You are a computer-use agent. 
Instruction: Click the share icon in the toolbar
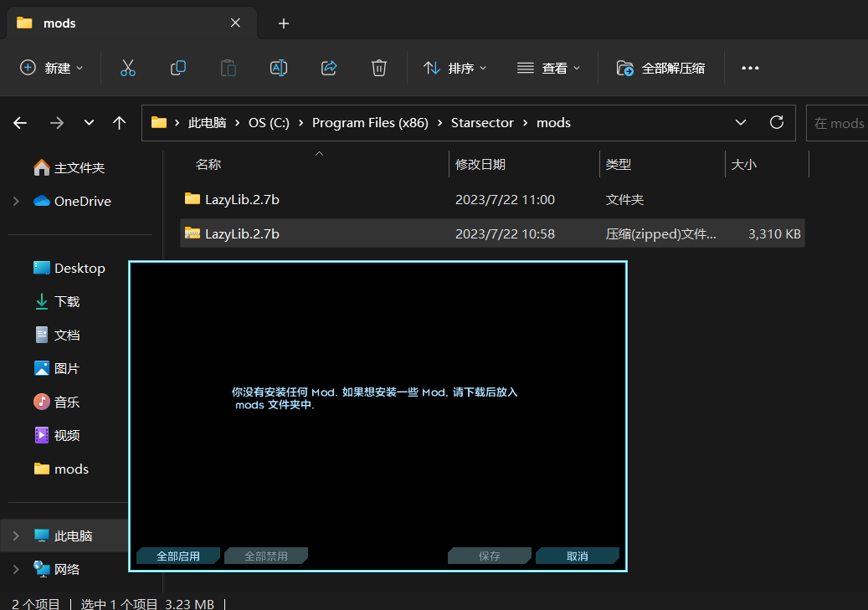pos(328,68)
